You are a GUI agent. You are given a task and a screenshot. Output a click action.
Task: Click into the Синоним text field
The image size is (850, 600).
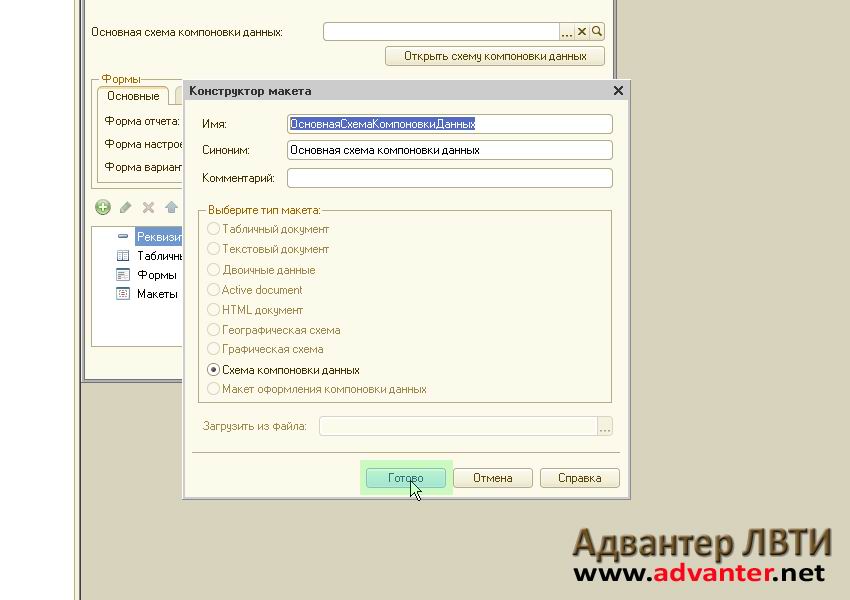pyautogui.click(x=449, y=150)
